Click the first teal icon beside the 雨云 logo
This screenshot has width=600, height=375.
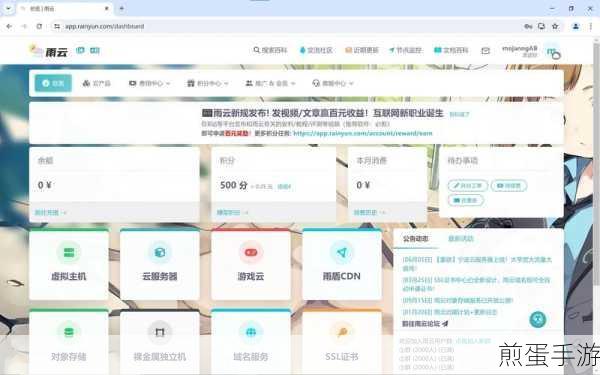tap(80, 50)
